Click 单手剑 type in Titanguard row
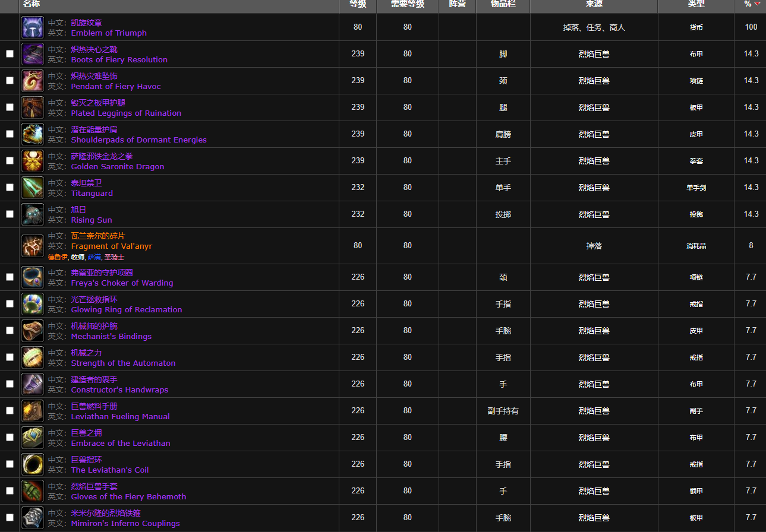 (696, 188)
